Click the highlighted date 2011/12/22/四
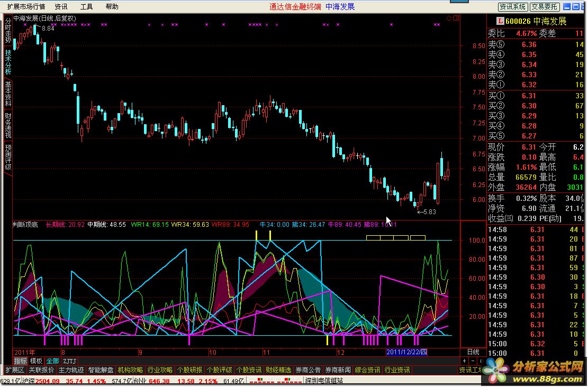 pyautogui.click(x=406, y=352)
